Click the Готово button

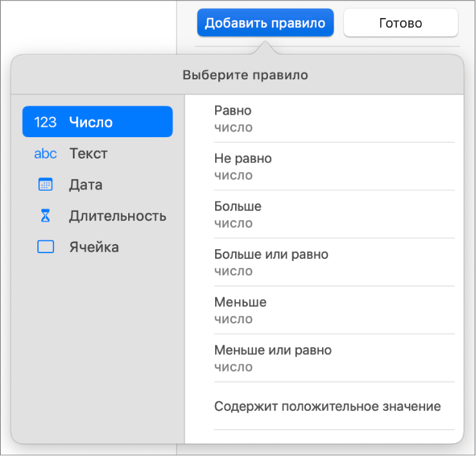tap(401, 23)
